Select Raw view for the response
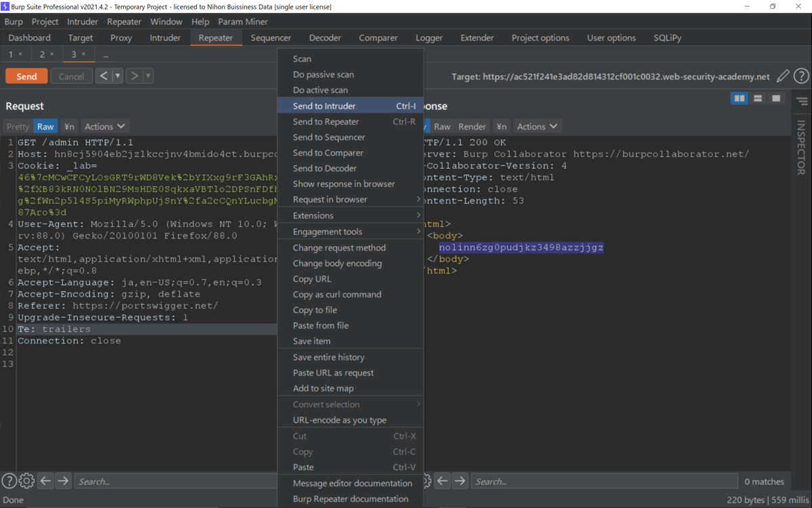Viewport: 812px width, 508px height. coord(442,127)
